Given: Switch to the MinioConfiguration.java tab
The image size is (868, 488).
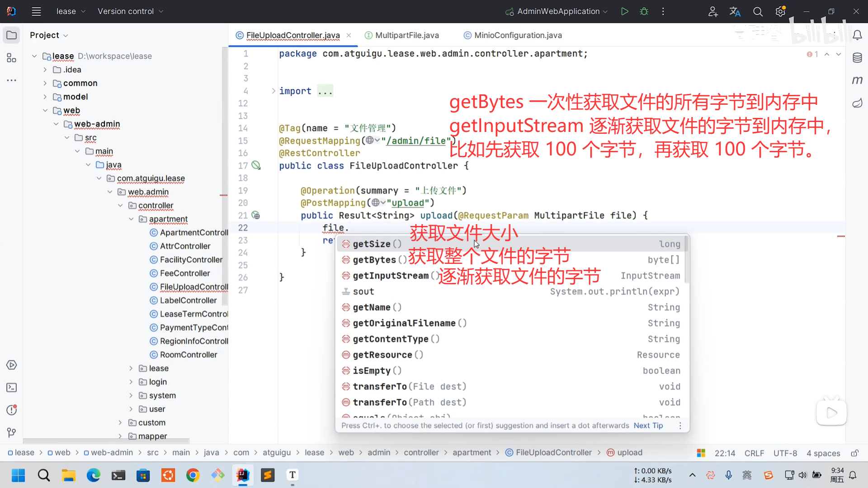Looking at the screenshot, I should coord(518,35).
